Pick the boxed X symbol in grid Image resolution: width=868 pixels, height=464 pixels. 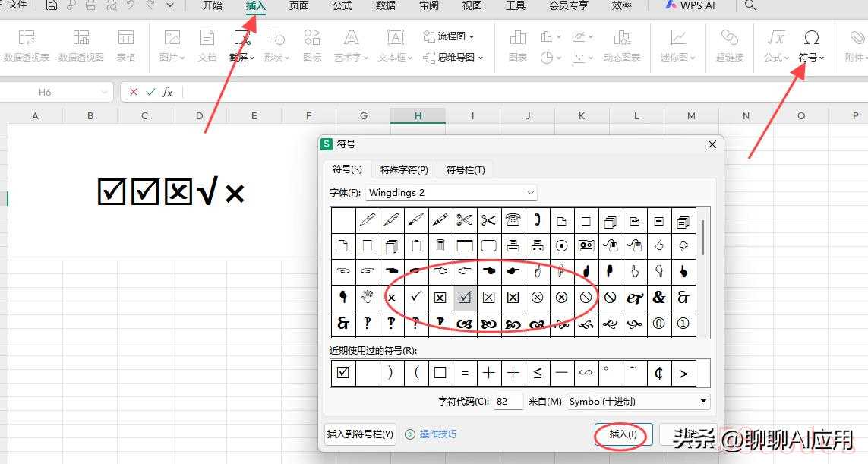point(440,298)
